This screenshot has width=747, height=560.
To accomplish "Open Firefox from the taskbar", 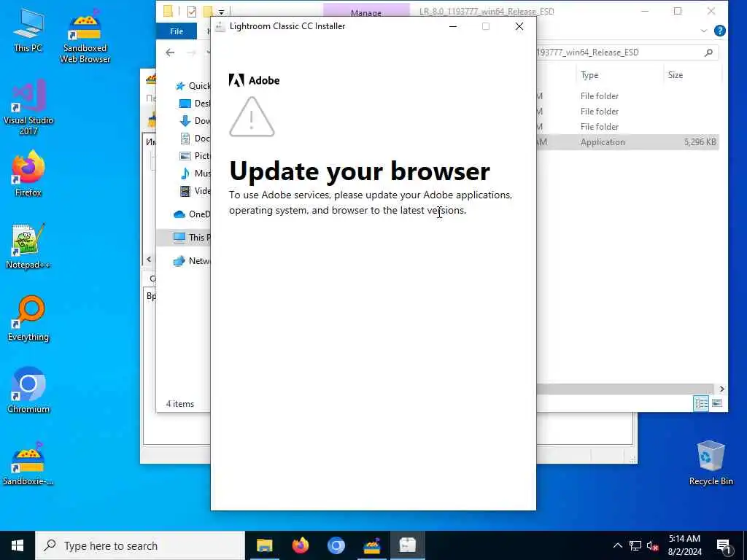I will click(x=300, y=545).
